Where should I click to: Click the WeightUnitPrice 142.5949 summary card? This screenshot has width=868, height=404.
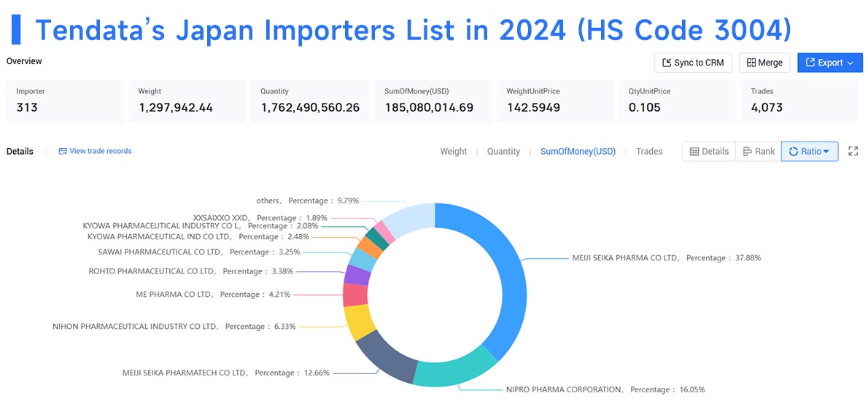pyautogui.click(x=555, y=101)
